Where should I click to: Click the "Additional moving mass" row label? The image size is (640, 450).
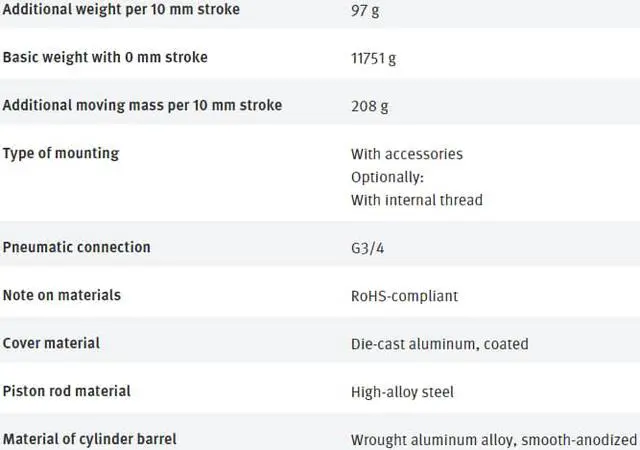click(x=142, y=105)
